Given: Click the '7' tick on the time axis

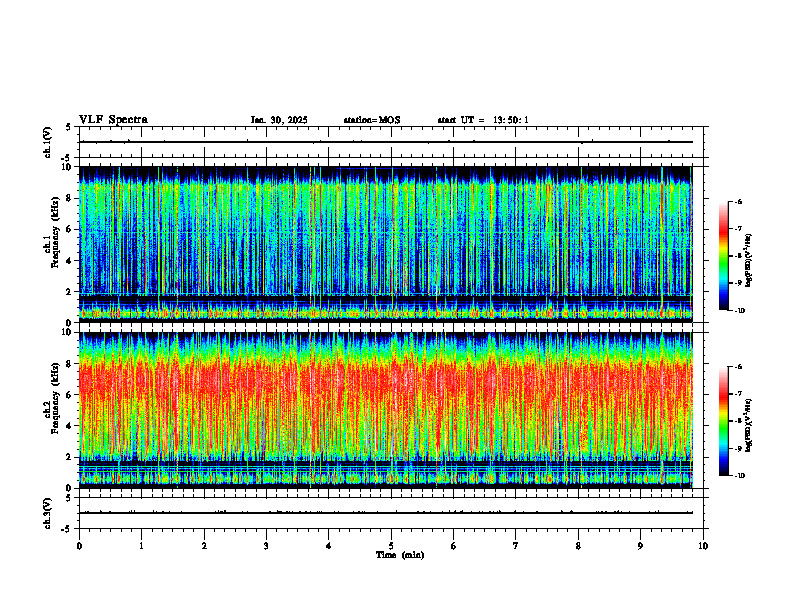Looking at the screenshot, I should coord(516,546).
